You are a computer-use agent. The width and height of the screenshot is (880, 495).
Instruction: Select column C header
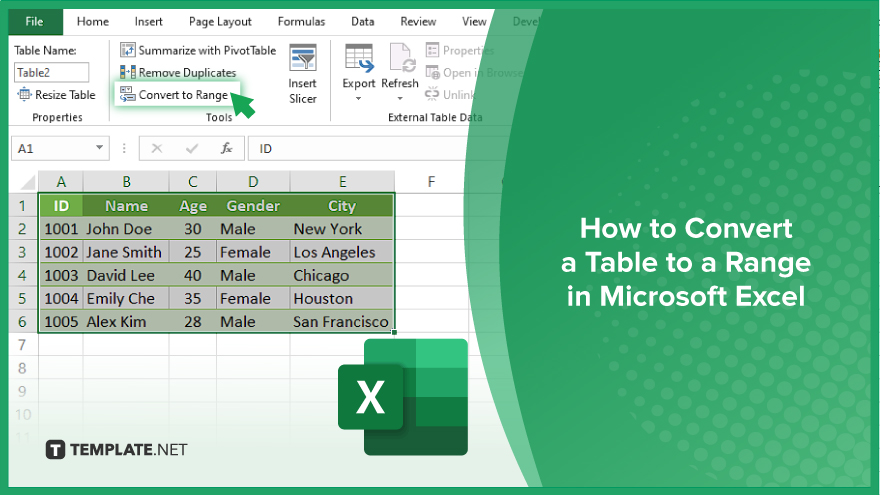pyautogui.click(x=192, y=182)
